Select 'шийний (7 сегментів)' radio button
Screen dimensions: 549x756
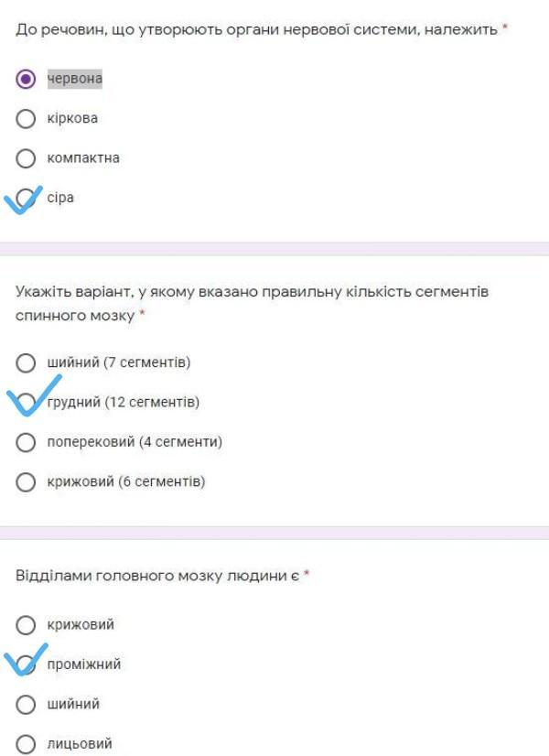pyautogui.click(x=26, y=362)
